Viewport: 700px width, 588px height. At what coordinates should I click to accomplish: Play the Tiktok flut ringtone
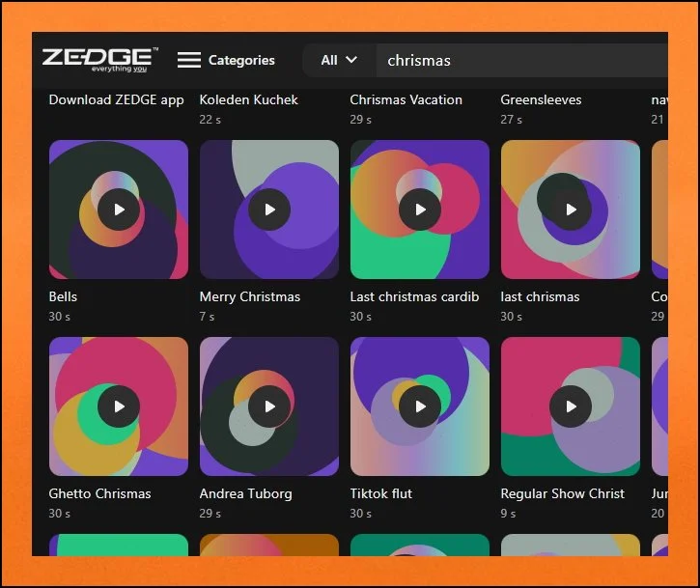(420, 406)
